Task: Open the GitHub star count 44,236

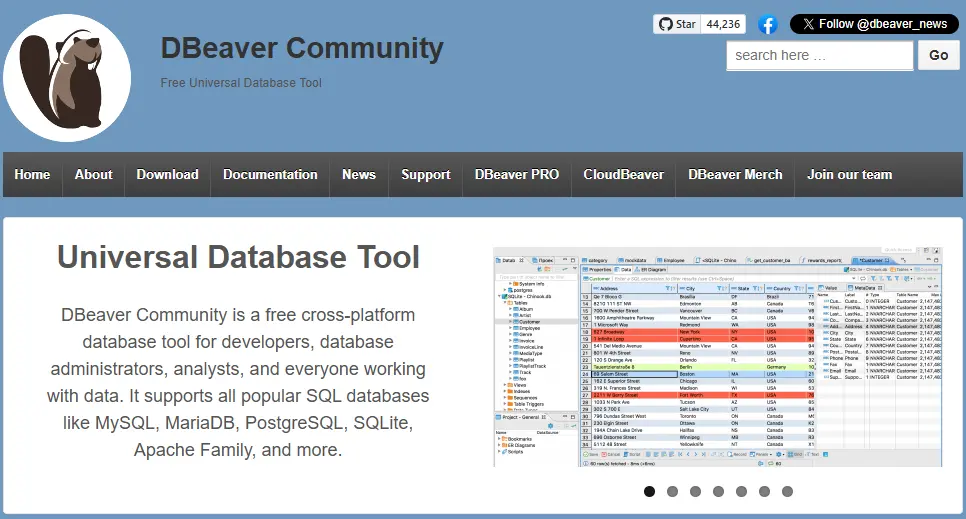Action: point(723,24)
